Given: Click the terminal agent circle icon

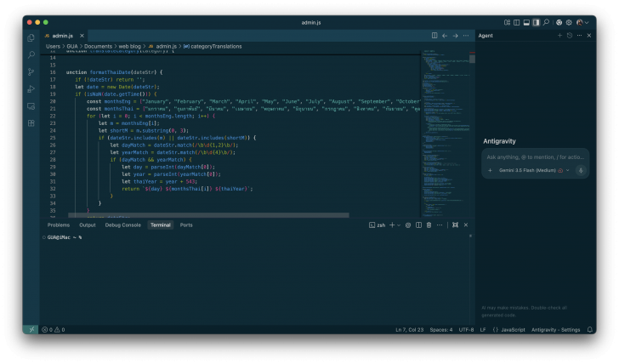Looking at the screenshot, I should pyautogui.click(x=408, y=225).
